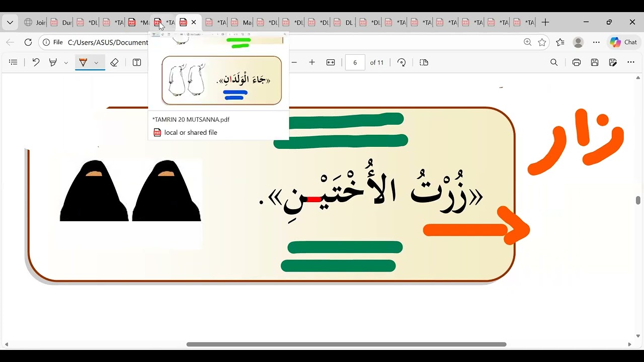644x362 pixels.
Task: Click the scroll down arrow
Action: [638, 336]
